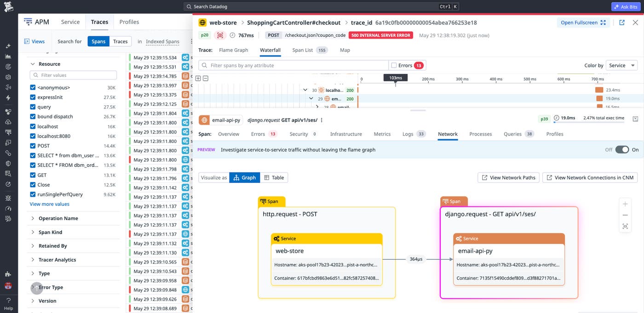
Task: Uncheck the <anonymous> resource checkbox
Action: (x=33, y=87)
